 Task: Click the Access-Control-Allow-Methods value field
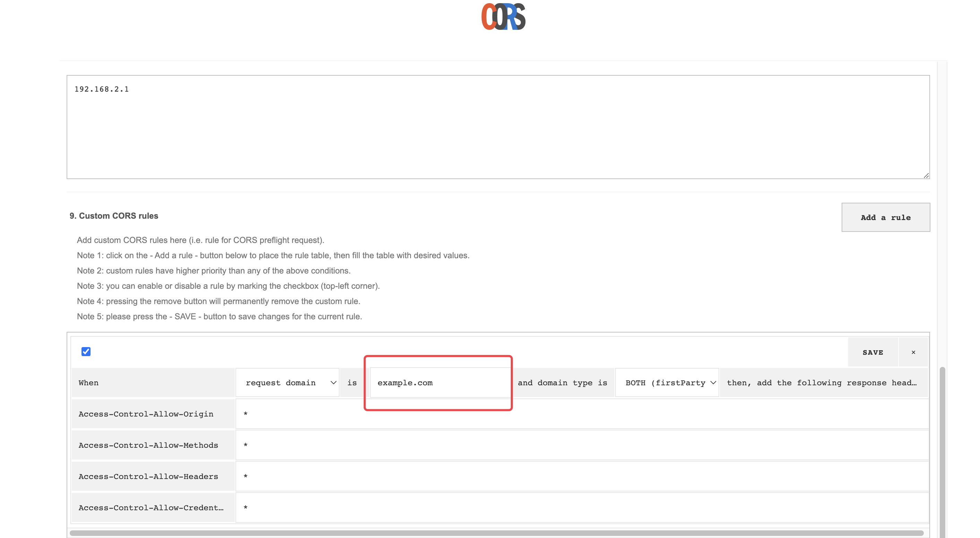[x=582, y=445]
